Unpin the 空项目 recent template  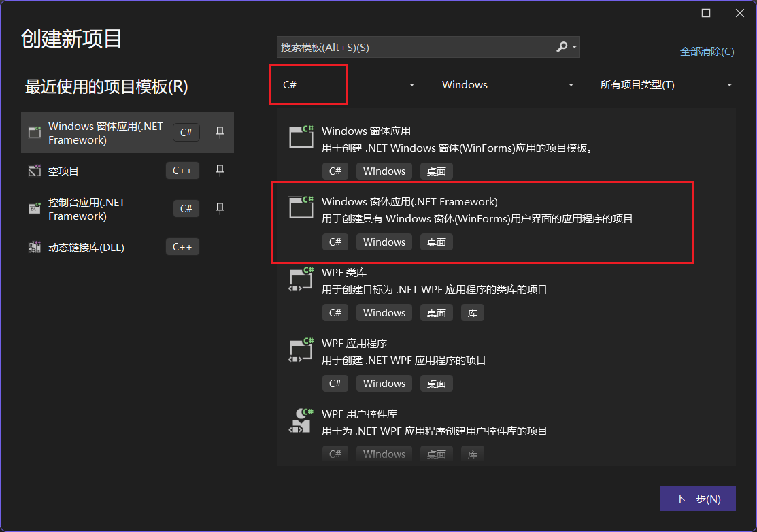[219, 170]
